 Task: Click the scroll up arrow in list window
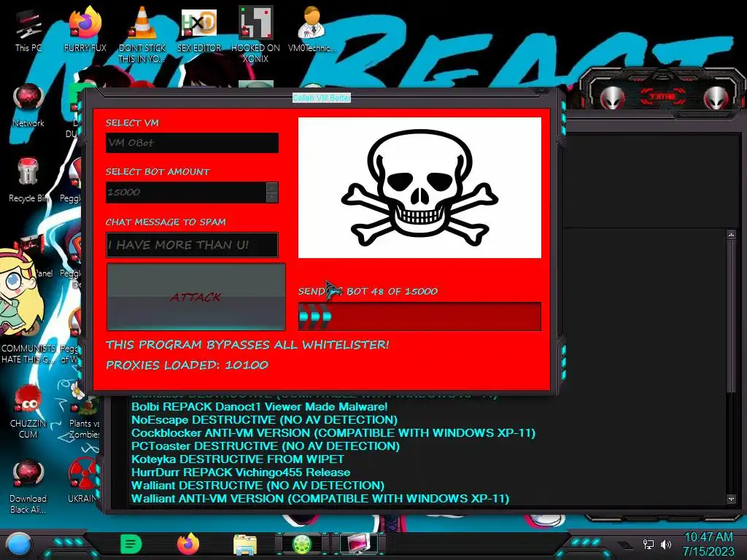(x=731, y=235)
